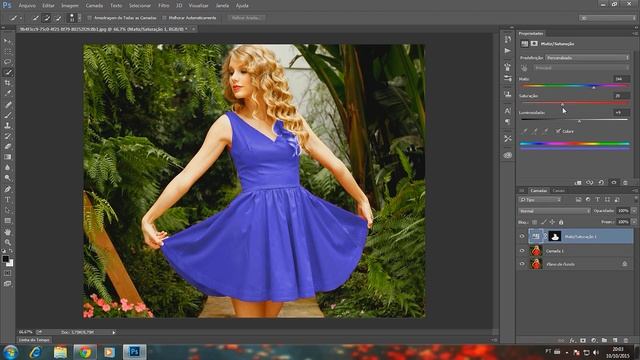Delete layer trash icon in Layers panel
The height and width of the screenshot is (360, 640).
point(626,340)
